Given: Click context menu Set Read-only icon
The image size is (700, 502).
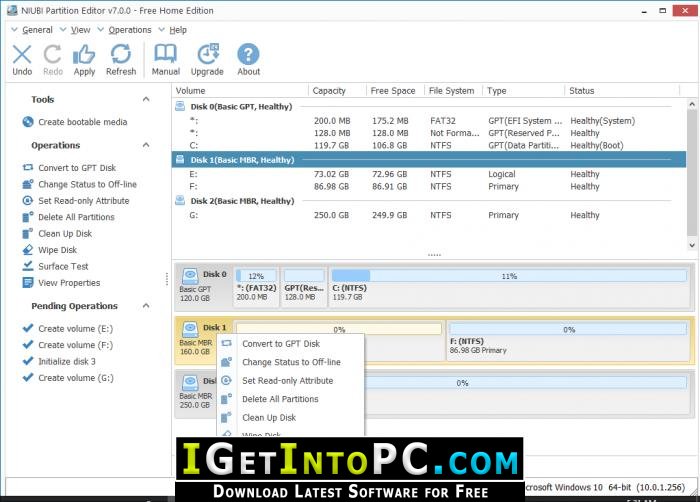Looking at the screenshot, I should point(226,381).
